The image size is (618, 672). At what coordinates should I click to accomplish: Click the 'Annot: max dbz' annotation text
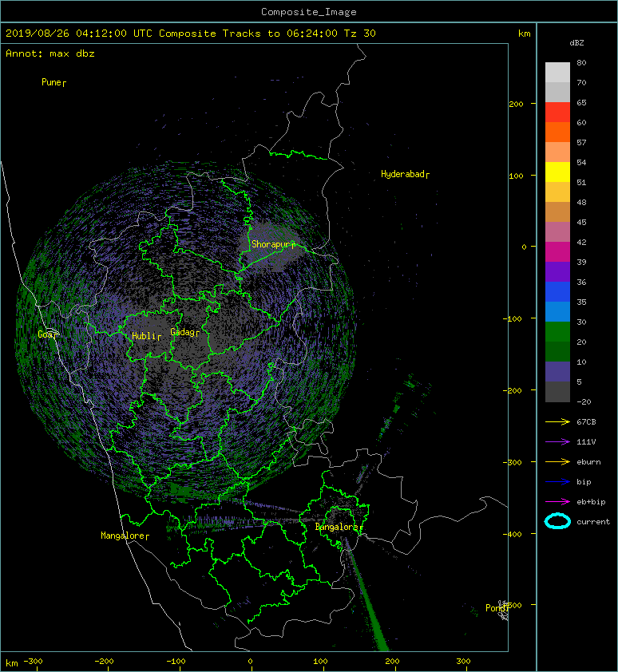(x=50, y=53)
